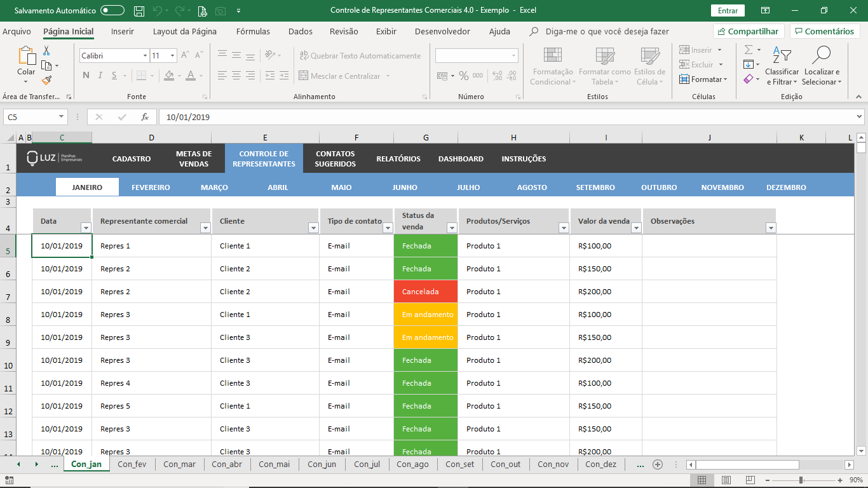The image size is (868, 488).
Task: Click the decrease font size icon
Action: 200,55
